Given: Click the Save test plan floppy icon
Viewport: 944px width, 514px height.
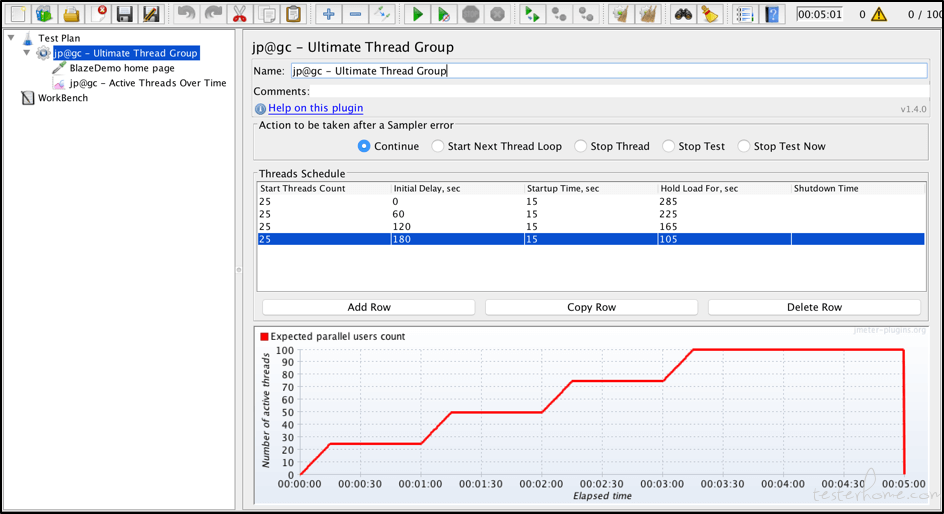Looking at the screenshot, I should click(125, 14).
